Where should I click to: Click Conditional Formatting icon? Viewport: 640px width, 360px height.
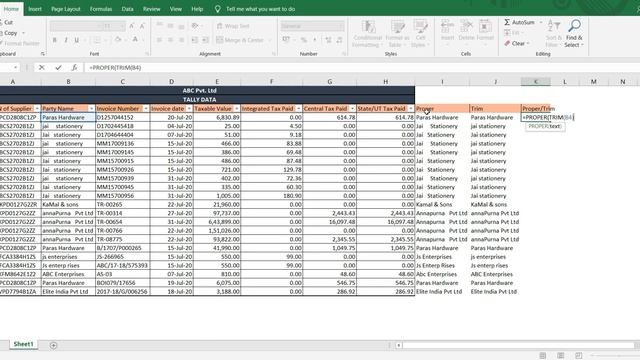tap(368, 27)
